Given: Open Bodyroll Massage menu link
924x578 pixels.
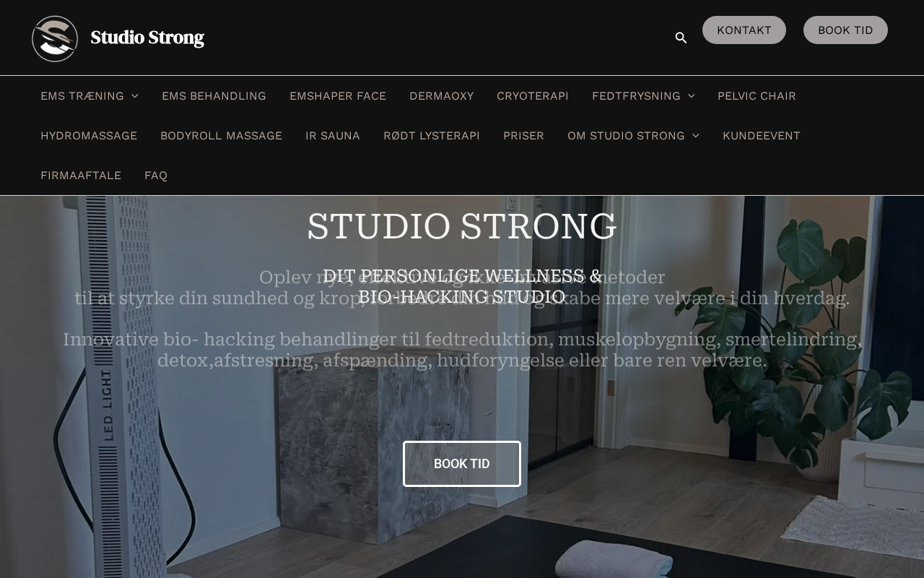Looking at the screenshot, I should [x=221, y=136].
